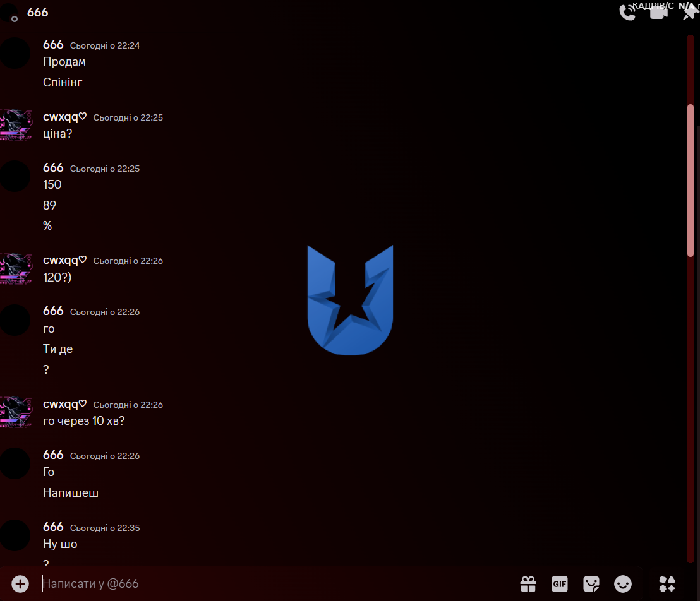Click username 666 above the 'Го' message at 22:26
Viewport: 700px width, 601px height.
point(53,455)
